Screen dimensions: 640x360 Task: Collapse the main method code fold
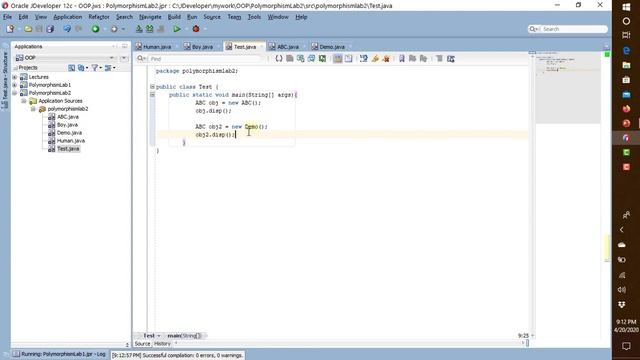point(152,95)
